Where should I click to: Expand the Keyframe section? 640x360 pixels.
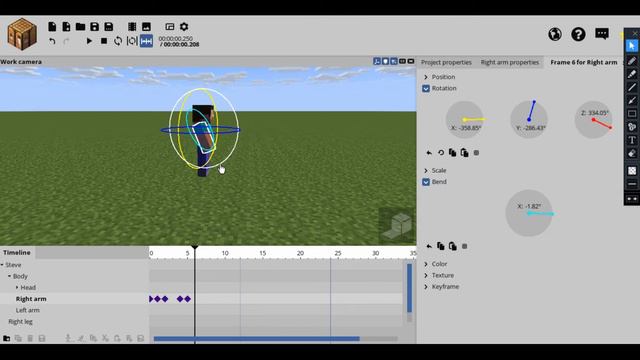[426, 287]
